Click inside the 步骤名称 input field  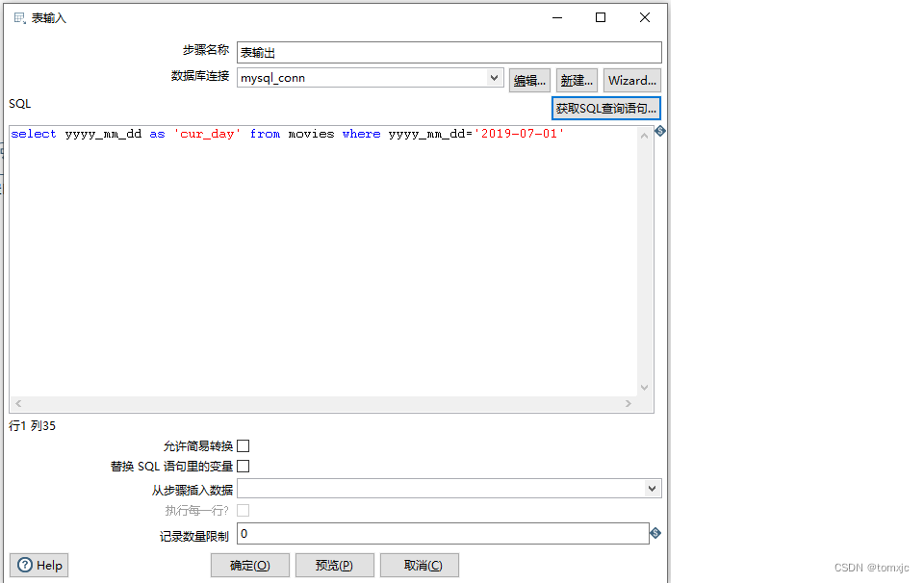[x=443, y=51]
